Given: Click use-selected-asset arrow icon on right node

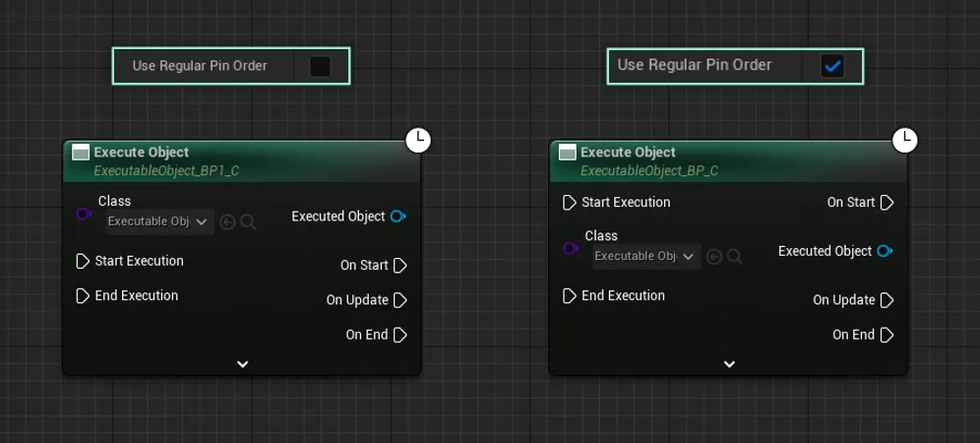Looking at the screenshot, I should tap(713, 257).
